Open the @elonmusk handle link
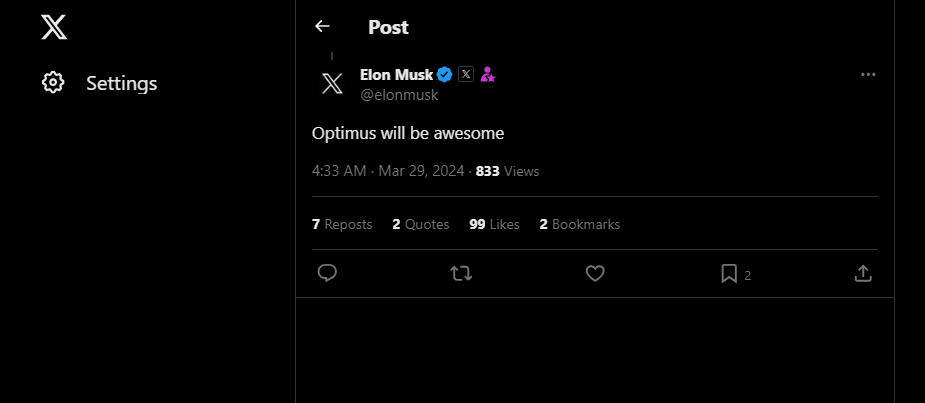The width and height of the screenshot is (925, 403). 399,95
